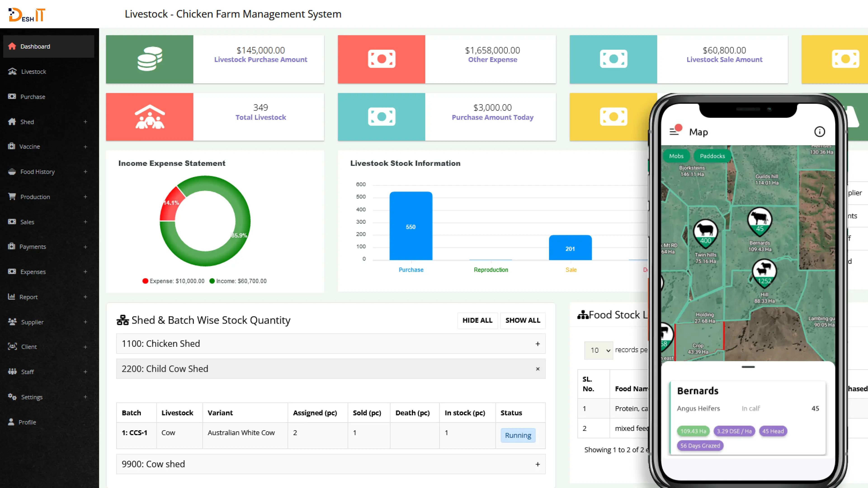Image resolution: width=868 pixels, height=488 pixels.
Task: Open Livestock in the sidebar
Action: pyautogui.click(x=33, y=71)
